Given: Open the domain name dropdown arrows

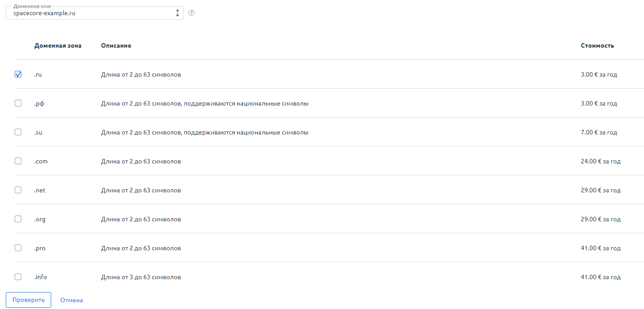Looking at the screenshot, I should tap(177, 13).
